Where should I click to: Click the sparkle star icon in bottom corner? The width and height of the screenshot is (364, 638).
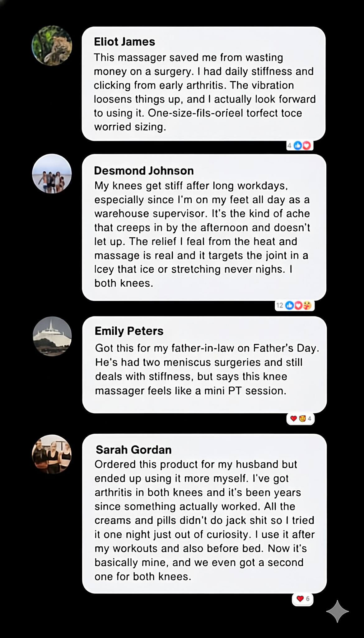click(x=337, y=612)
